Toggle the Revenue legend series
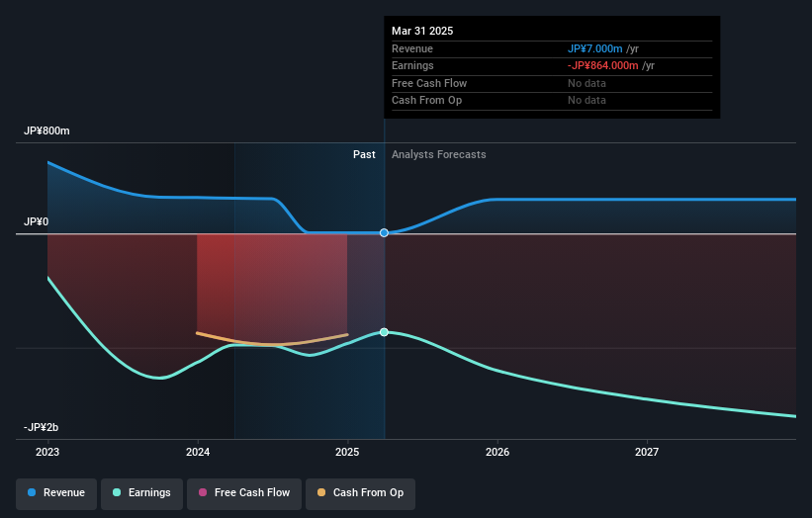 coord(56,493)
